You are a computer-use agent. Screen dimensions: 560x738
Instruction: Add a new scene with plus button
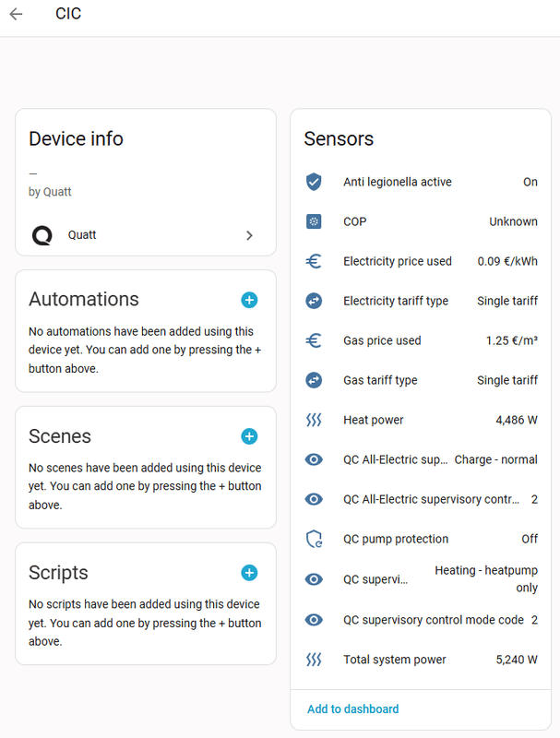coord(249,436)
